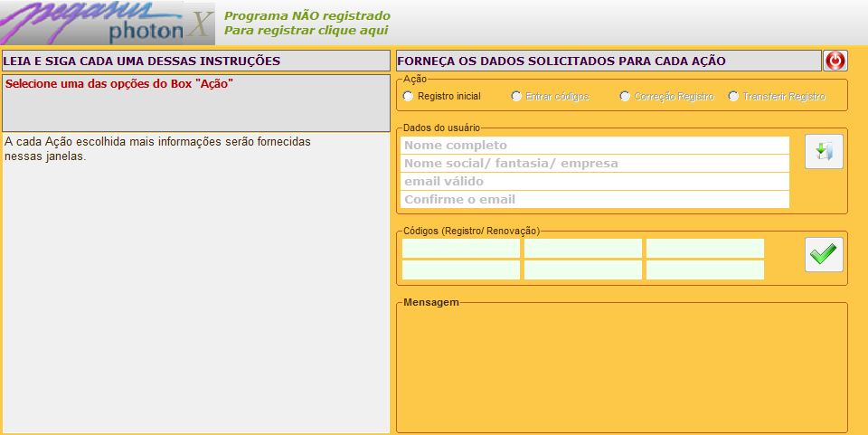Click into the "email válido" field

[594, 182]
